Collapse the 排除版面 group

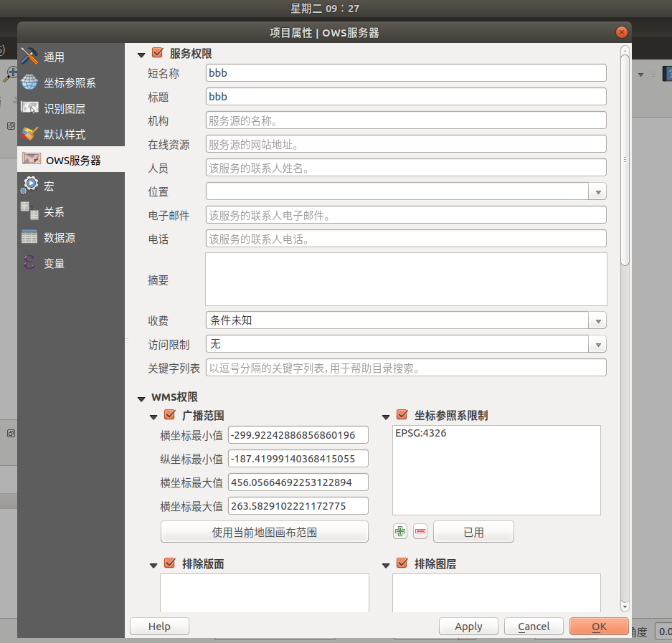[x=153, y=566]
